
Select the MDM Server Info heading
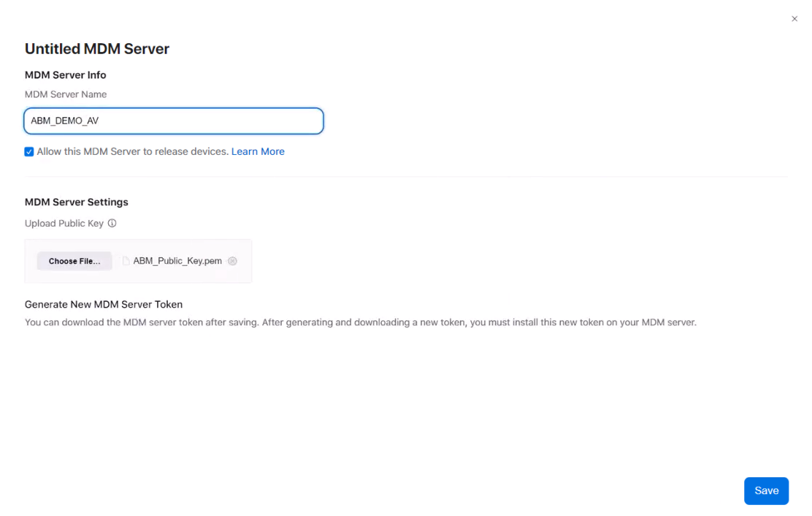coord(66,75)
